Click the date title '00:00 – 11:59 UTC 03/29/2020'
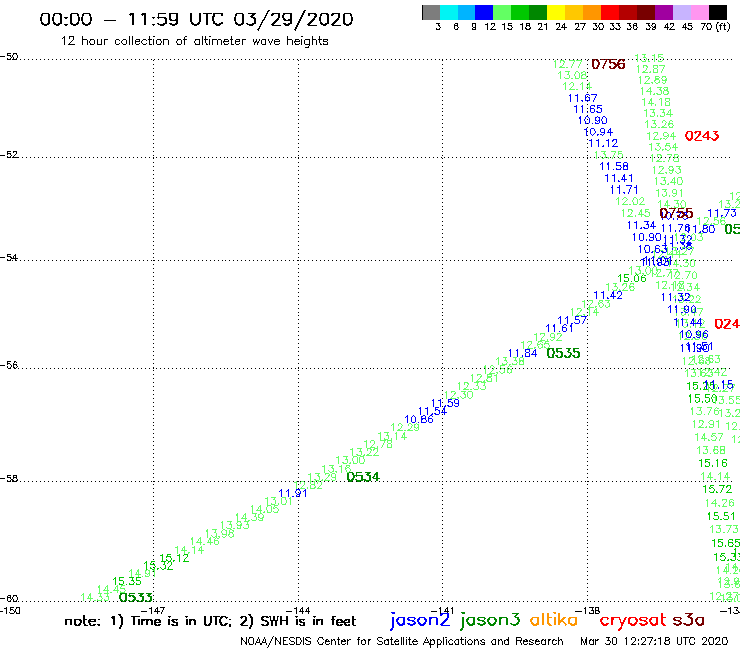The width and height of the screenshot is (740, 650). pyautogui.click(x=196, y=19)
